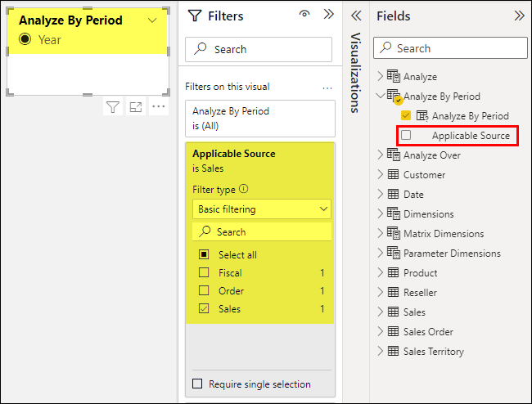Select the Year radio button in slicer
532x404 pixels.
(x=25, y=39)
